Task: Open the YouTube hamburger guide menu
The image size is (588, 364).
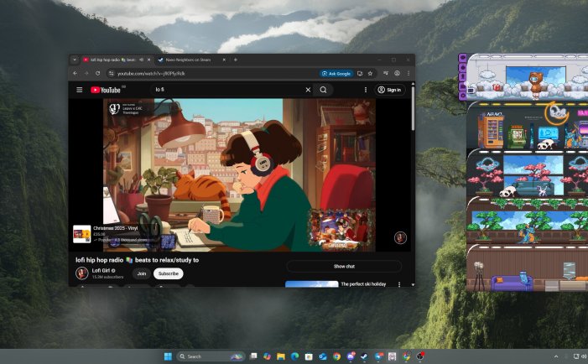Action: coord(80,90)
